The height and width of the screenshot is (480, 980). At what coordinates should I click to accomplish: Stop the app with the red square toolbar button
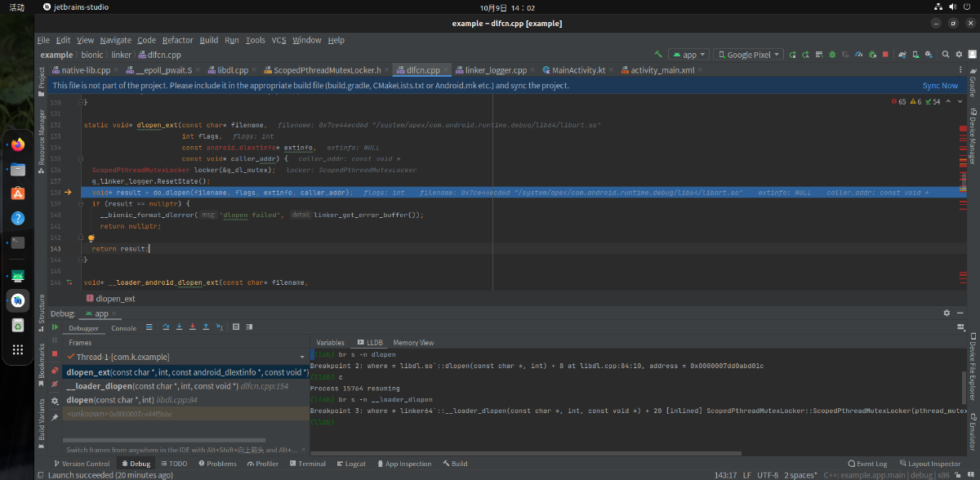(885, 55)
